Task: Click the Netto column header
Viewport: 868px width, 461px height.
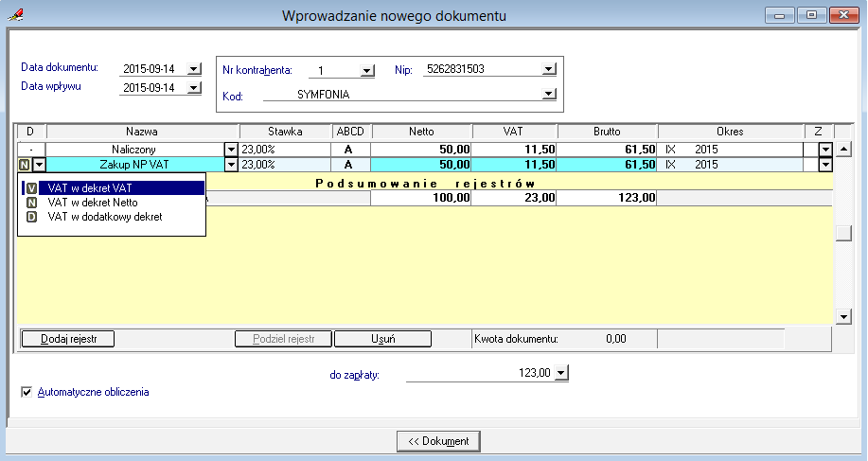Action: point(422,132)
